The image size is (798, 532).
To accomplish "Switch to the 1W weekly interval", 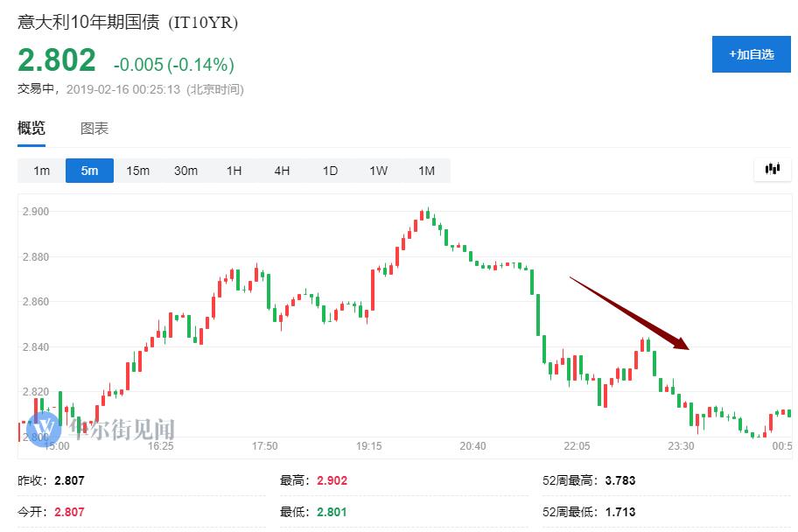I will [378, 171].
